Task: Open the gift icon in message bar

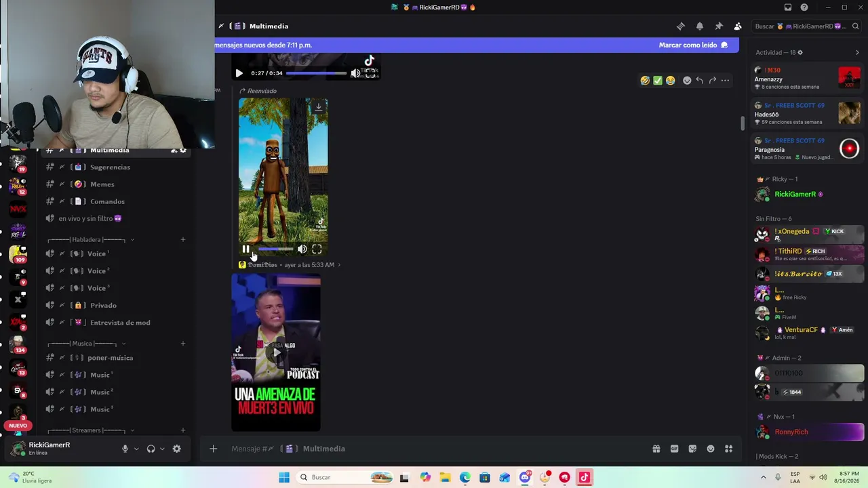Action: point(656,449)
